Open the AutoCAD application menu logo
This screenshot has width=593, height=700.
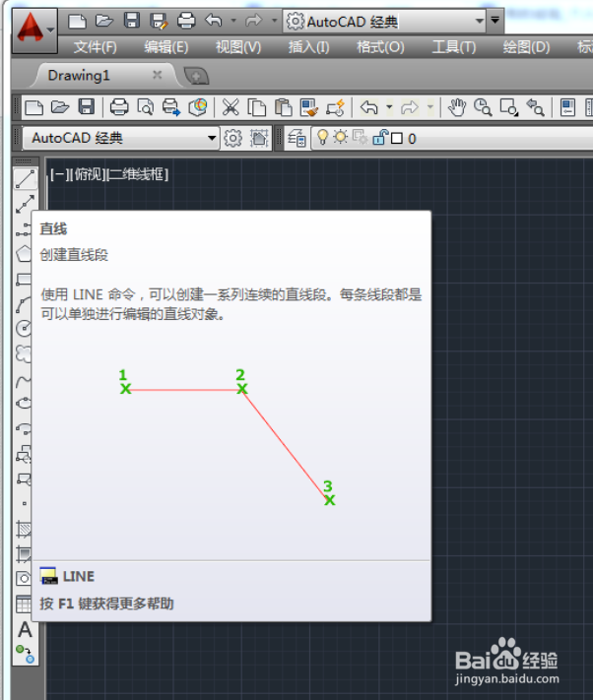point(33,30)
